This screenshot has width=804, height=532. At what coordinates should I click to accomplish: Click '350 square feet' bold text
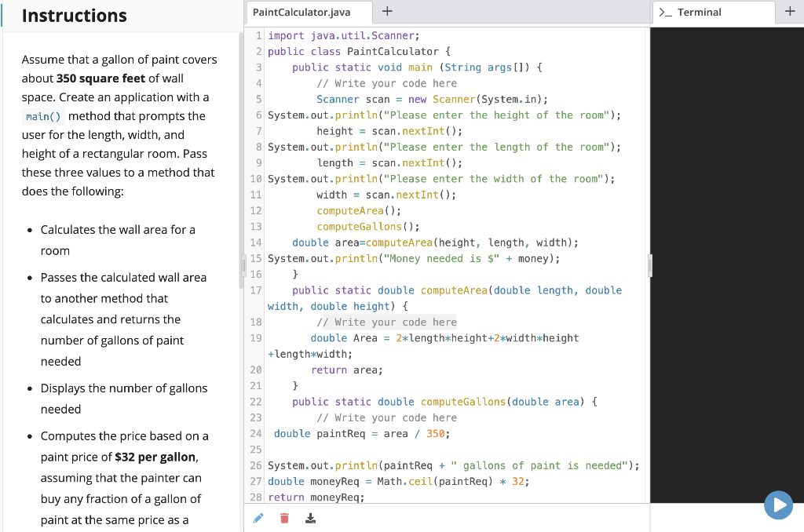pos(101,78)
